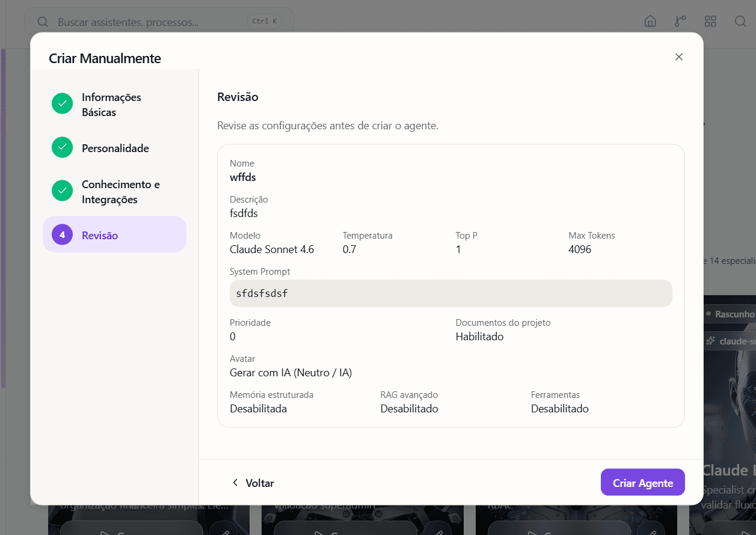Close the Criar Manualmente dialog
This screenshot has height=535, width=756.
(679, 57)
